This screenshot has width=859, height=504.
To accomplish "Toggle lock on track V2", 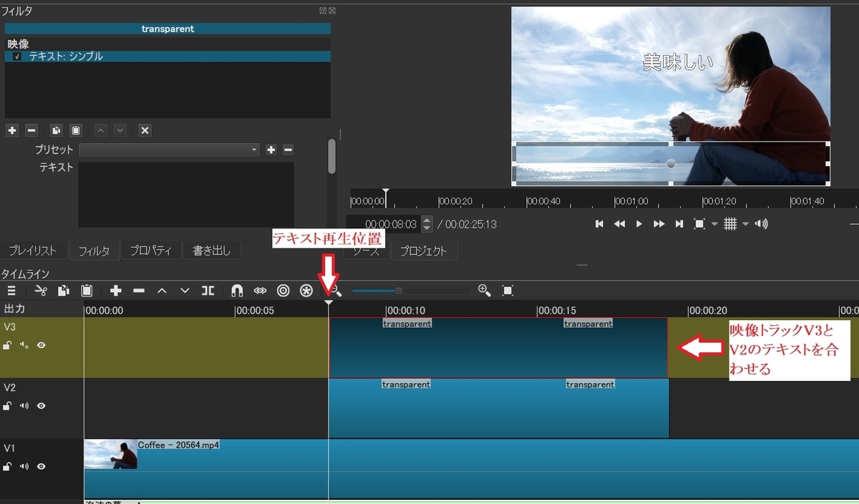I will [8, 406].
